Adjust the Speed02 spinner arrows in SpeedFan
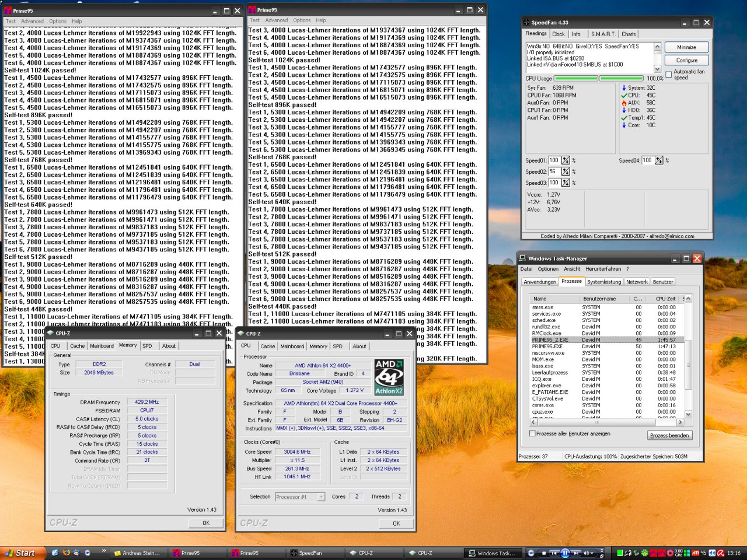Screen dimensions: 747x560 566,171
